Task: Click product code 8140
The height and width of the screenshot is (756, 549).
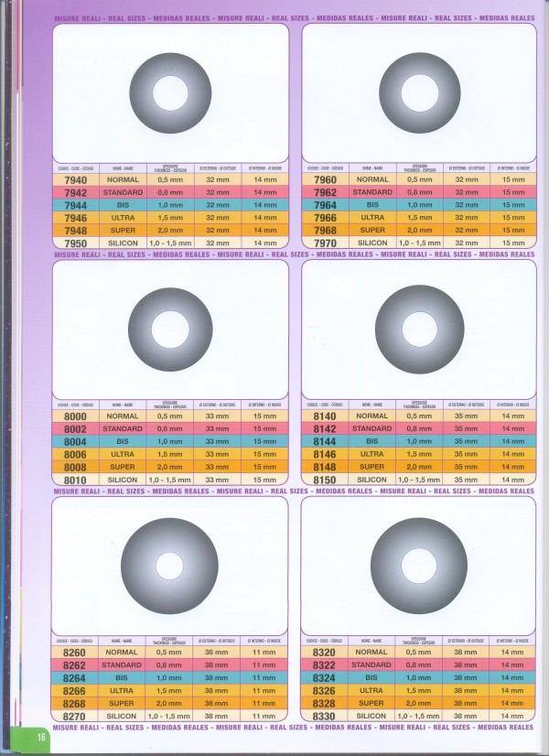Action: tap(325, 416)
